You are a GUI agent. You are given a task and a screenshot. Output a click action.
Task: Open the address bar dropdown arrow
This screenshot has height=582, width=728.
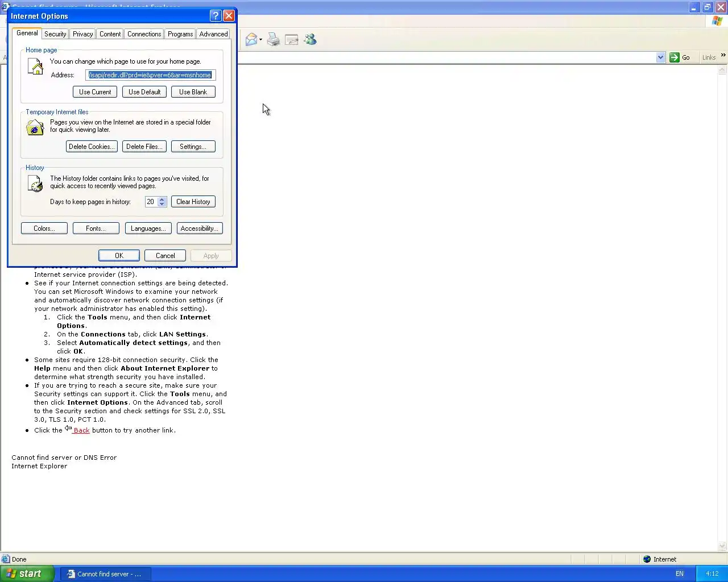(x=660, y=57)
